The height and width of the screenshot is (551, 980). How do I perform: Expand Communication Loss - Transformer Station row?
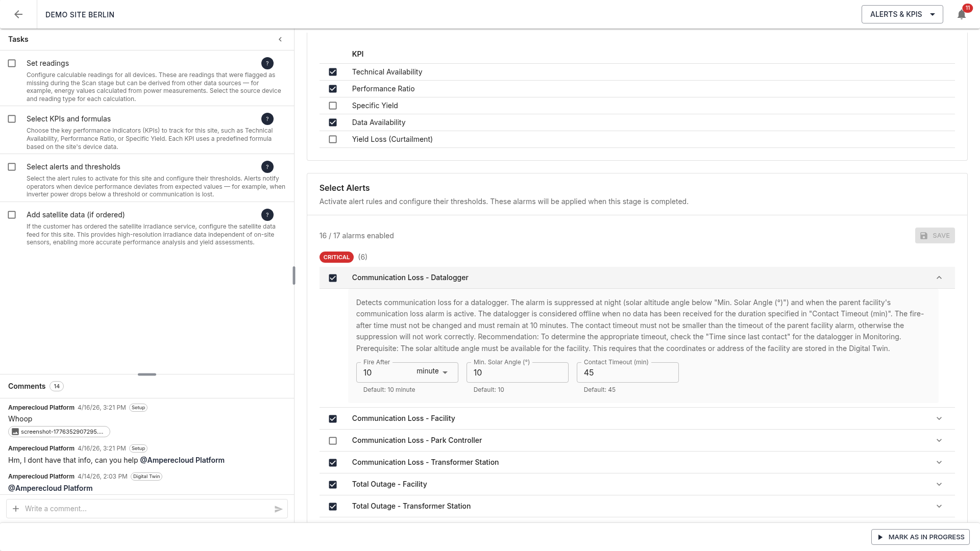[939, 462]
